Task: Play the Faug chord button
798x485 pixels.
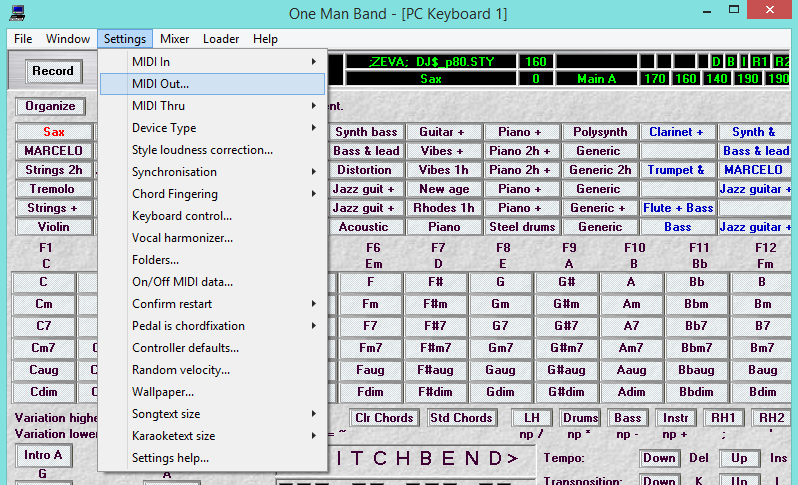Action: point(370,370)
